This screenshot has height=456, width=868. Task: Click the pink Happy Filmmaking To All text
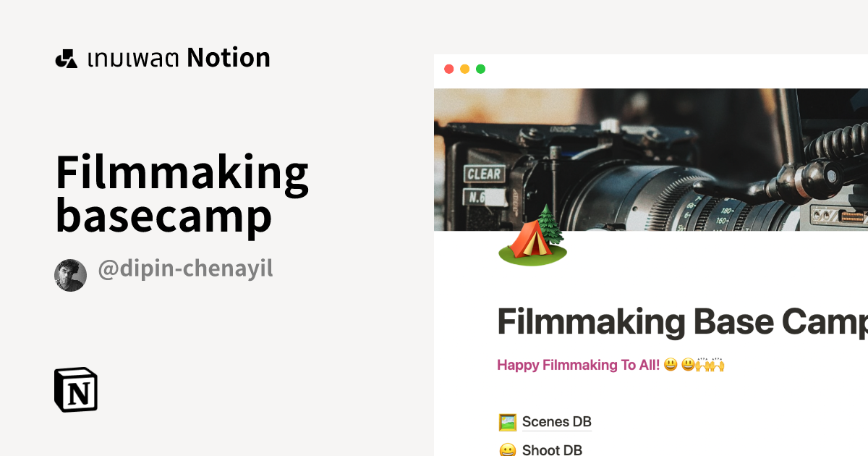579,365
